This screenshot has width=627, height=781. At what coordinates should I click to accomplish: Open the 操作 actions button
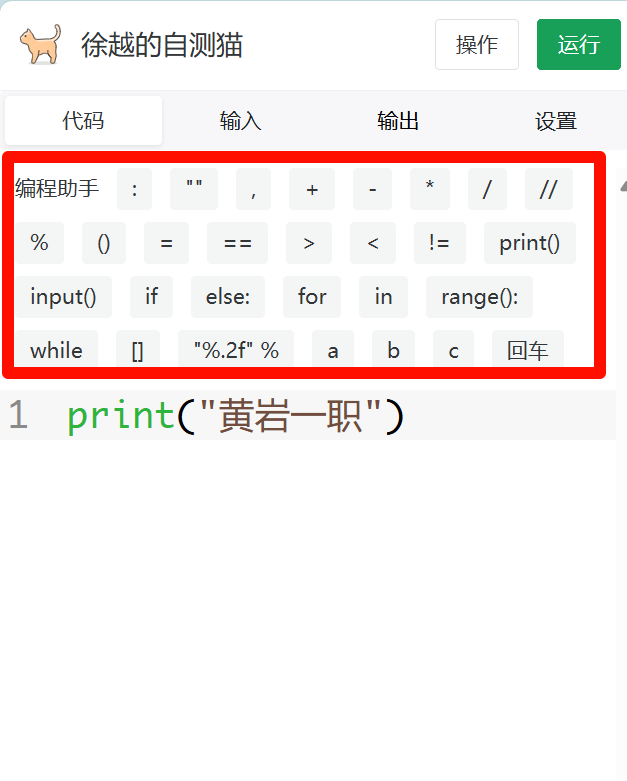tap(476, 45)
